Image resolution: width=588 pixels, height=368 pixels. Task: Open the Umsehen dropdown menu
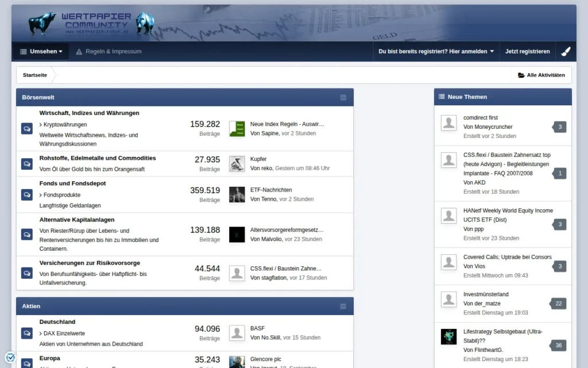[x=41, y=51]
